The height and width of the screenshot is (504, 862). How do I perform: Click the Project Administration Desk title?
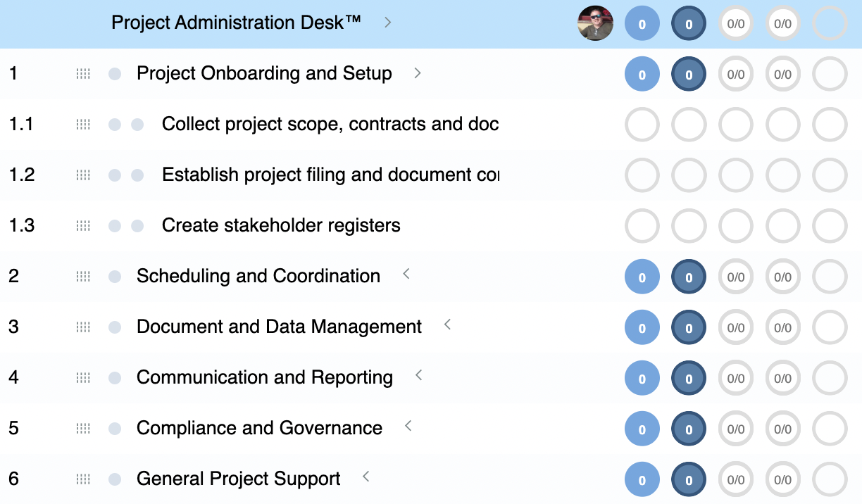tap(236, 23)
